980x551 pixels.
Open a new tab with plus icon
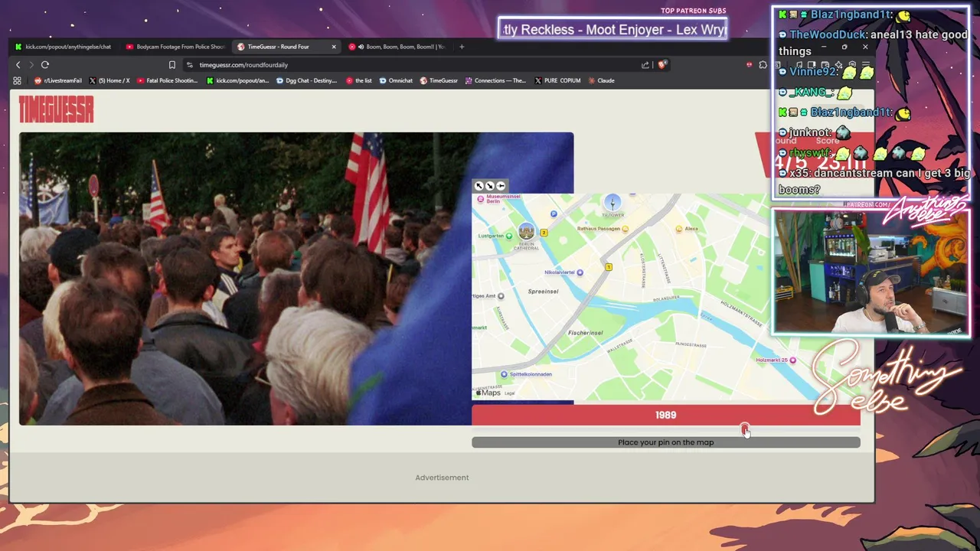(462, 47)
